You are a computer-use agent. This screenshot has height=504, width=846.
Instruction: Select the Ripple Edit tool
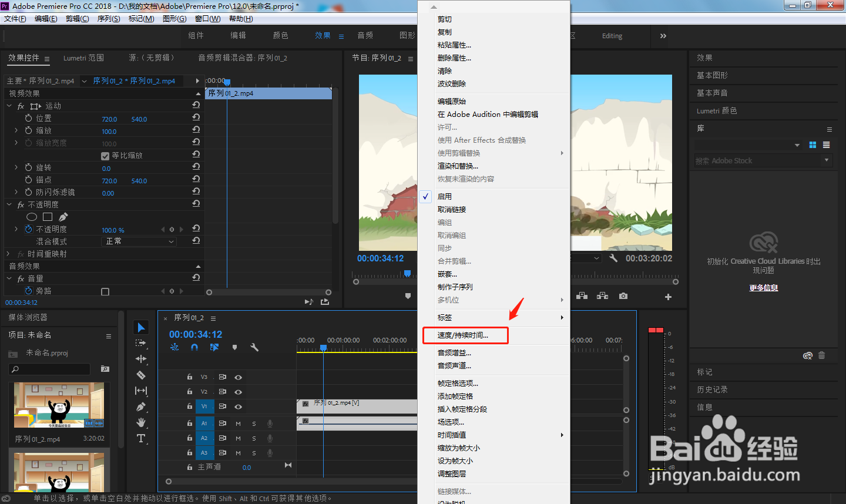point(141,359)
